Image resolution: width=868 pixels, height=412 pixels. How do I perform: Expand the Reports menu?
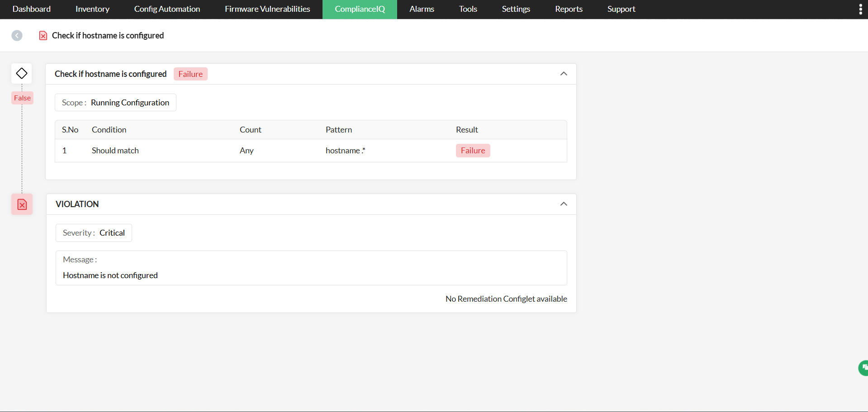tap(568, 9)
